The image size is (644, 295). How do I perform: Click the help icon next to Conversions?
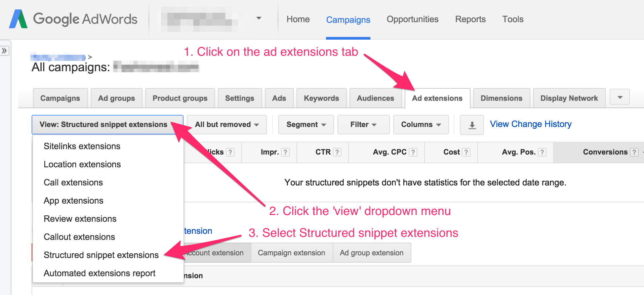click(x=634, y=152)
